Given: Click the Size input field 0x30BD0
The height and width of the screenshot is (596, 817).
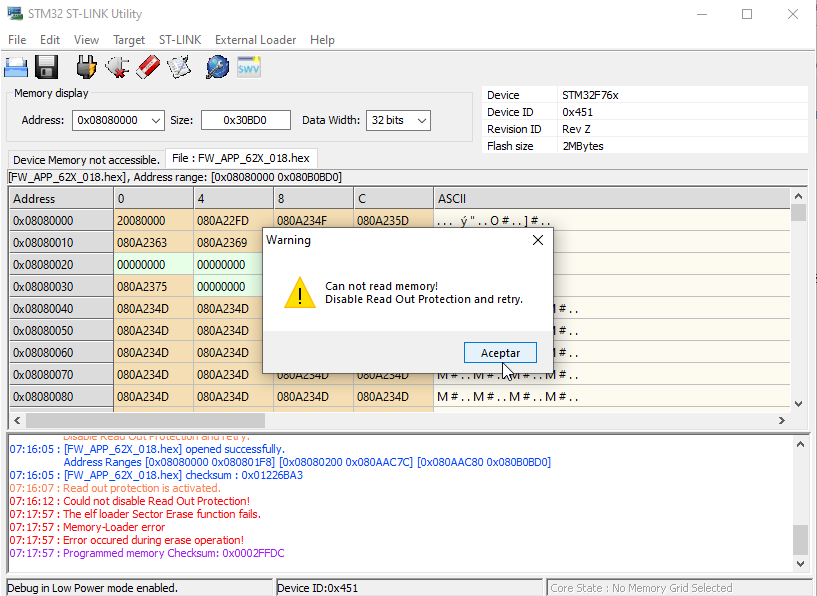Looking at the screenshot, I should (x=245, y=120).
